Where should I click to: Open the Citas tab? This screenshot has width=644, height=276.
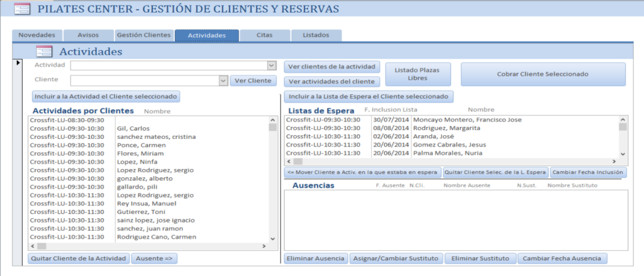click(x=264, y=35)
